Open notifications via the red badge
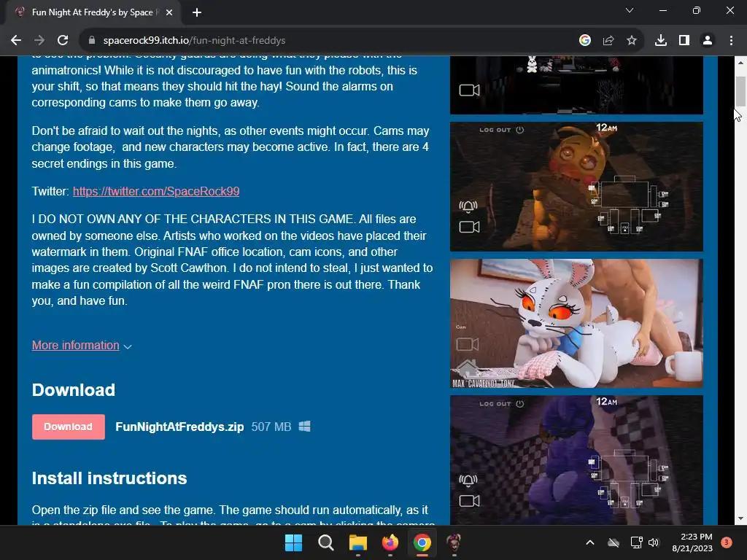 coord(727,542)
